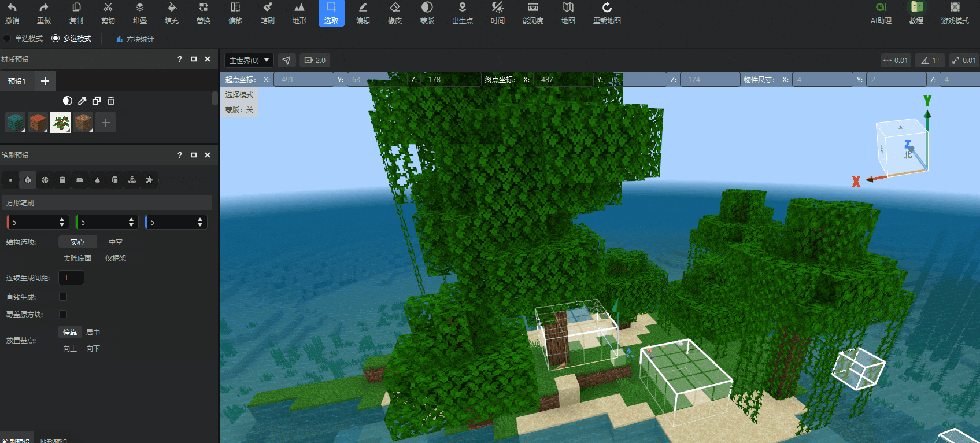980x443 pixels.
Task: Click the 复制 (copy) tool
Action: (76, 13)
